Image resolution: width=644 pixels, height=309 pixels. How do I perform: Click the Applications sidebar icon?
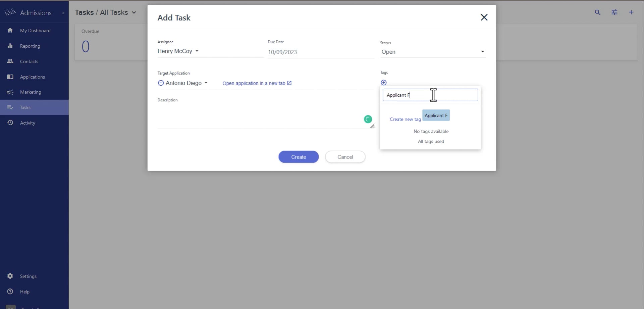10,77
